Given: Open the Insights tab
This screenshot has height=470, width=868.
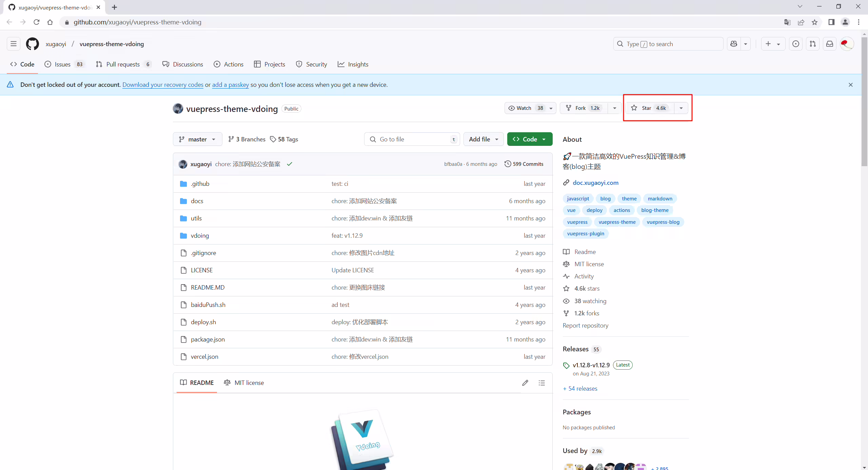Looking at the screenshot, I should (353, 64).
